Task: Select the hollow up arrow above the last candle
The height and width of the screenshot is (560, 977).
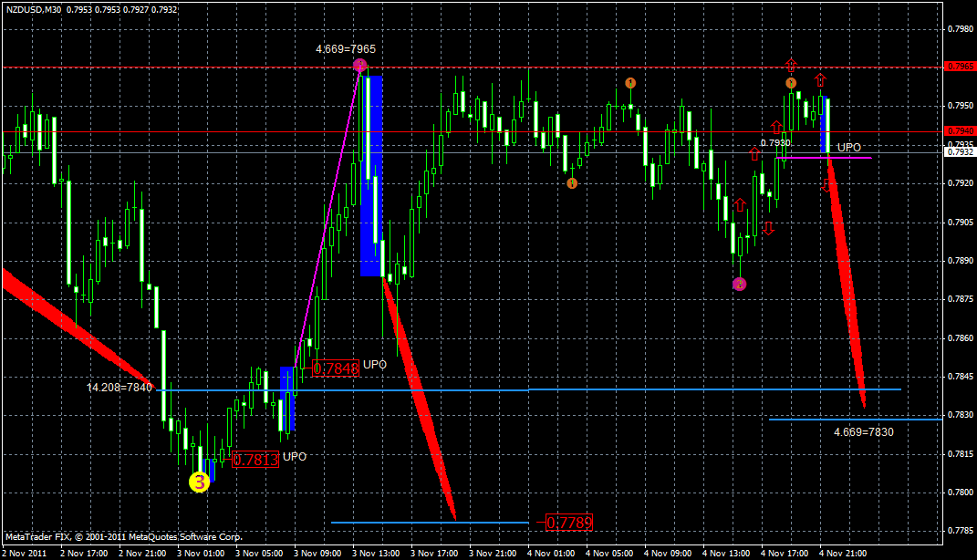Action: [820, 81]
